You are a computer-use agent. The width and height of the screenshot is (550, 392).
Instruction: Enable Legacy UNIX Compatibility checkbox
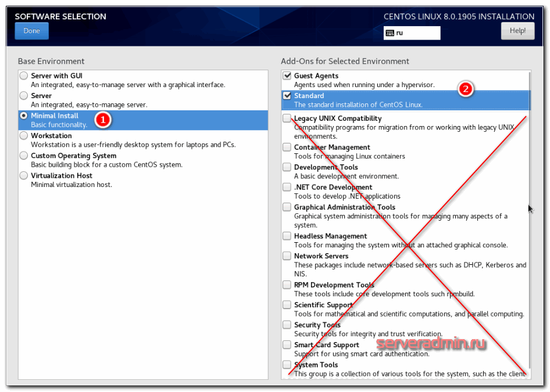(287, 118)
